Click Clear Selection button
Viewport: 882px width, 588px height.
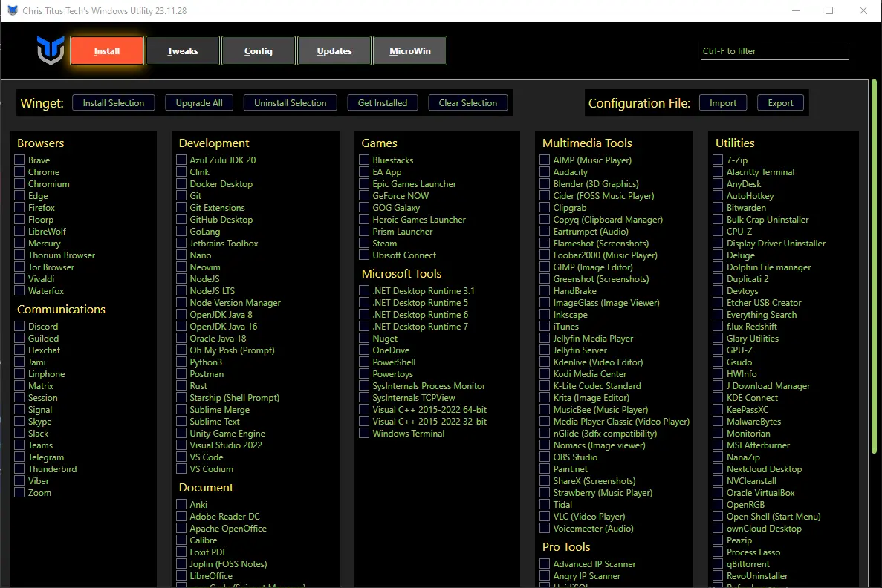tap(468, 103)
